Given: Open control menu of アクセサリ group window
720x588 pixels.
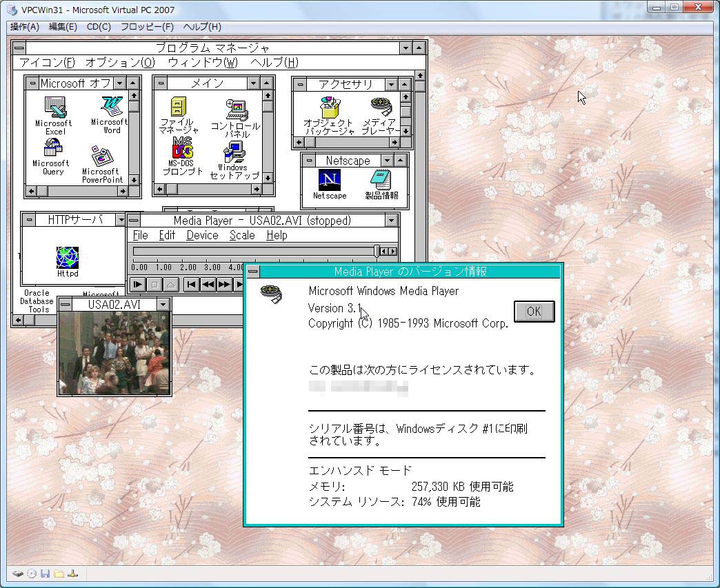Looking at the screenshot, I should coord(300,85).
